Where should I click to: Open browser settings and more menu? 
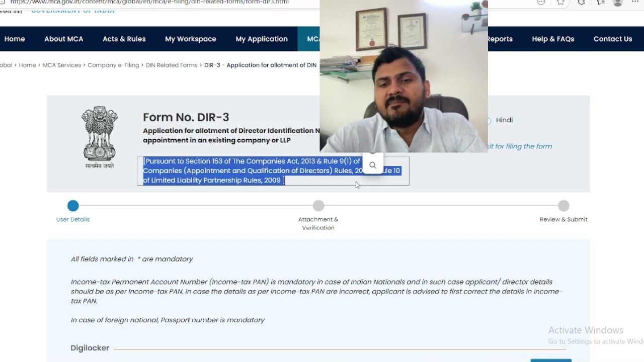[x=635, y=3]
